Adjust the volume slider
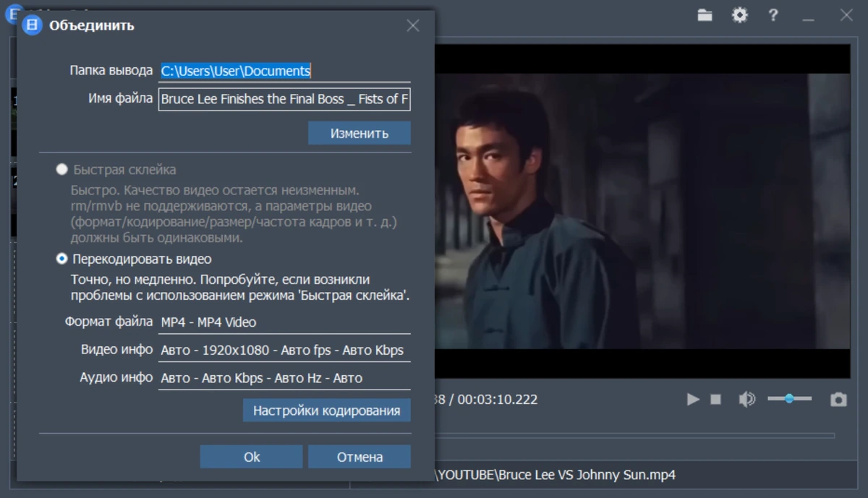The width and height of the screenshot is (868, 498). (x=789, y=398)
